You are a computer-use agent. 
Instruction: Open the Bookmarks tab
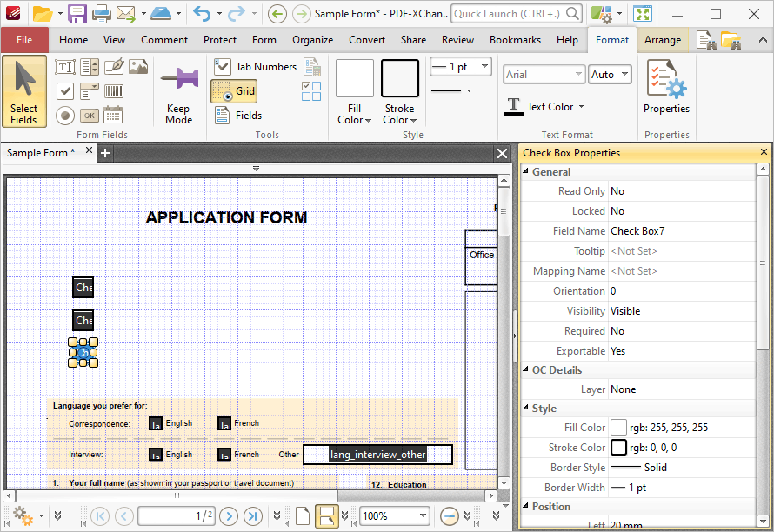point(515,40)
